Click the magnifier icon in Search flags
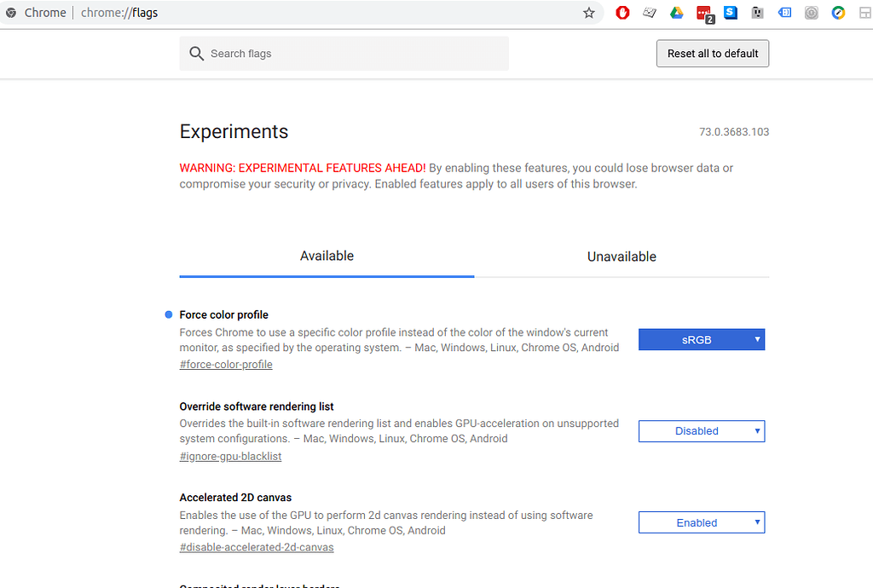873x588 pixels. pos(196,54)
